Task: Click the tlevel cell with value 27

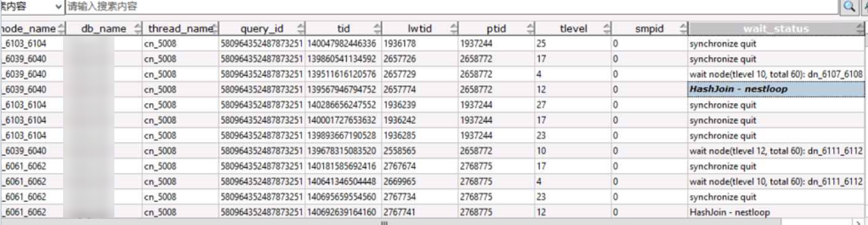Action: (573, 105)
